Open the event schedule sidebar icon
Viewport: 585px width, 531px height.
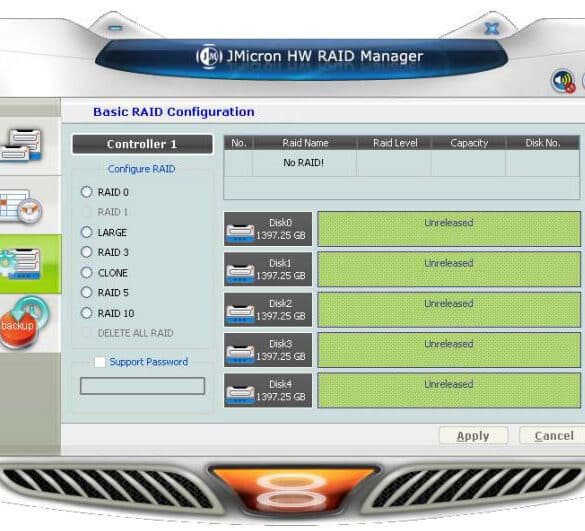click(21, 206)
